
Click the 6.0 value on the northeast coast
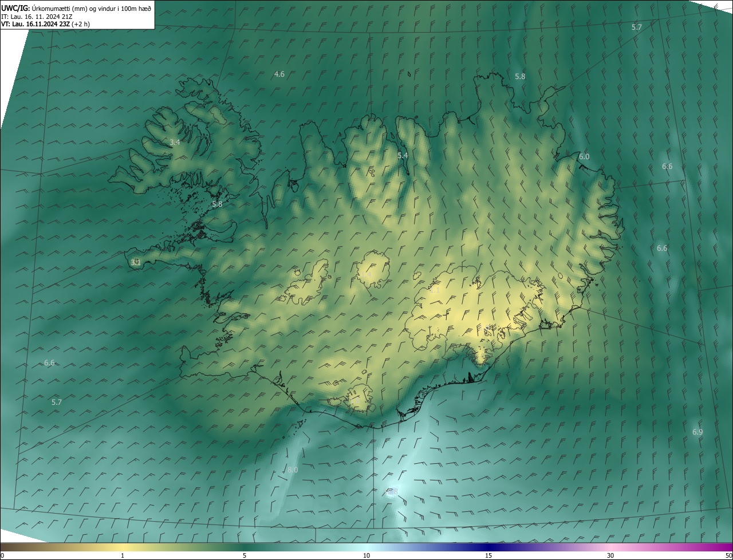pyautogui.click(x=584, y=156)
